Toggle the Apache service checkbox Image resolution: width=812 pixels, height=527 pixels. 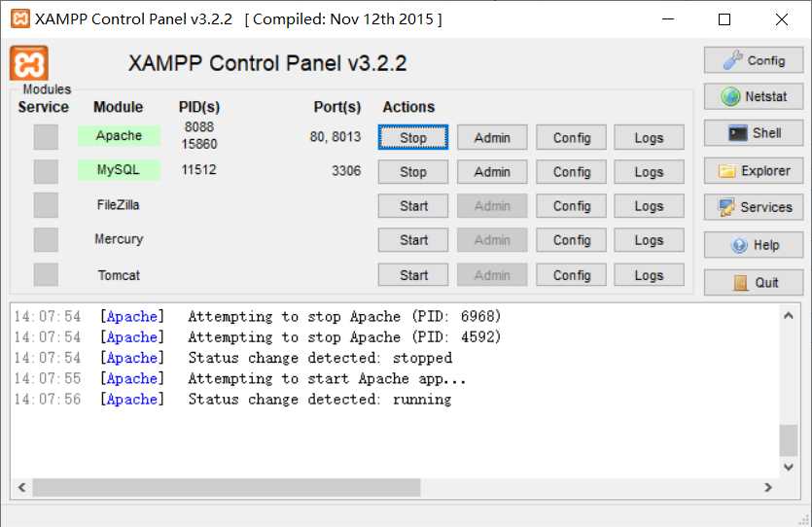pyautogui.click(x=46, y=137)
